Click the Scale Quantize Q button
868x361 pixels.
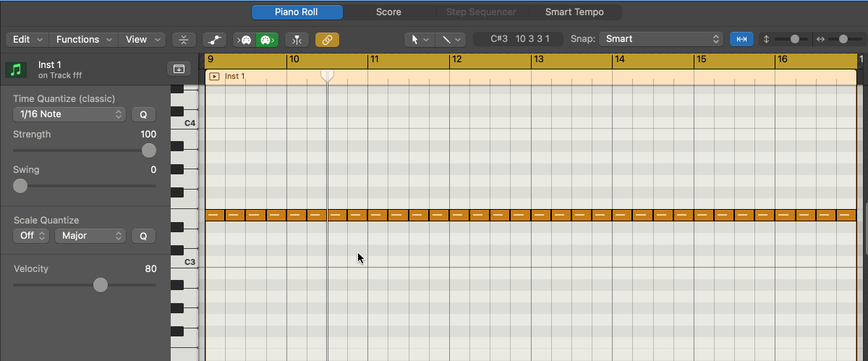coord(143,236)
